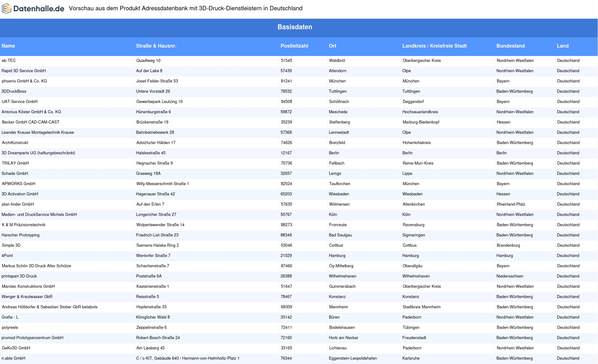598x364 pixels.
Task: Click the Land column header
Action: pos(563,46)
